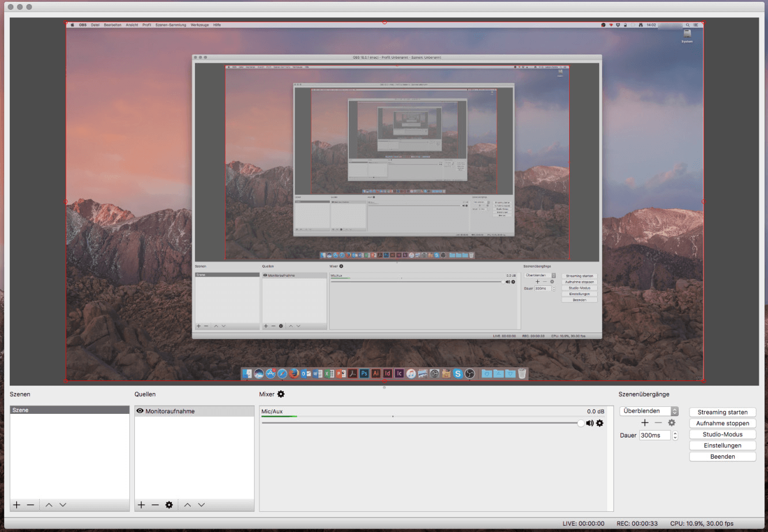Image resolution: width=768 pixels, height=532 pixels.
Task: Toggle Studio-Modus on
Action: coord(722,435)
